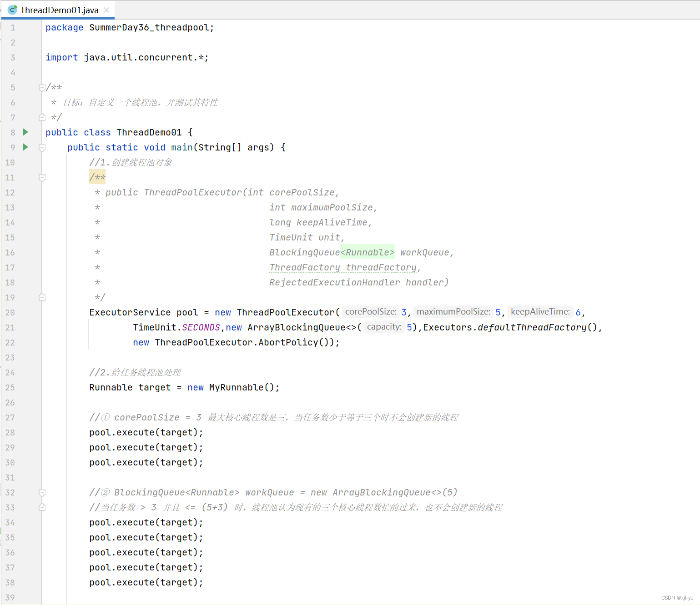This screenshot has height=605, width=700.
Task: Close the ThreadDemo01.java tab
Action: pyautogui.click(x=106, y=10)
